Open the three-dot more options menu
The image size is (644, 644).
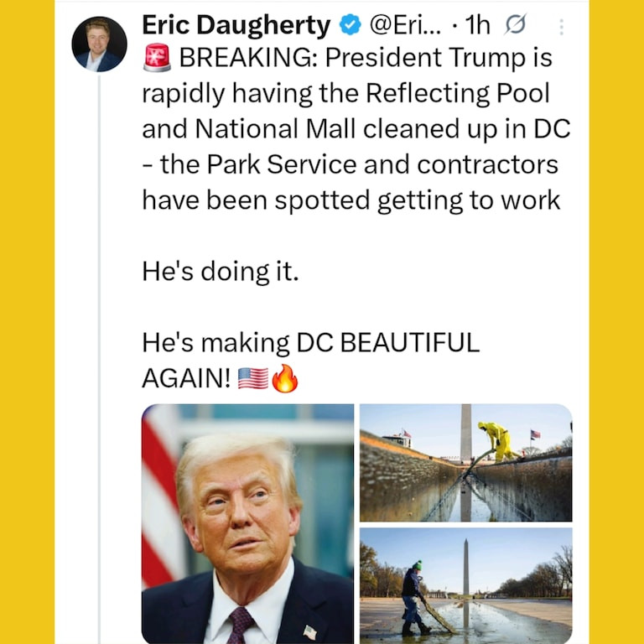tap(561, 27)
